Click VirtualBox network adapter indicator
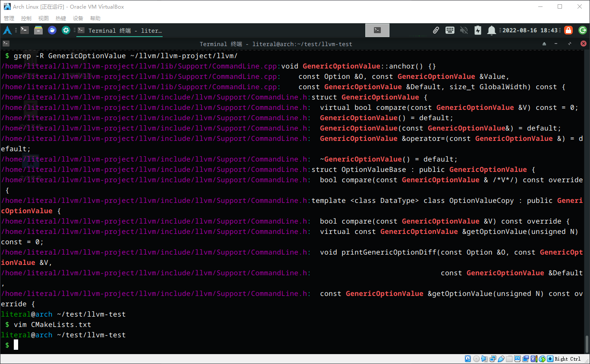The width and height of the screenshot is (590, 364). click(x=493, y=359)
